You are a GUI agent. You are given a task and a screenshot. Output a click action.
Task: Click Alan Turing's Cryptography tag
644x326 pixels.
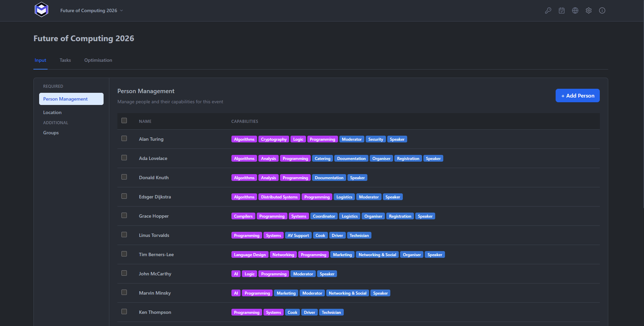[274, 139]
